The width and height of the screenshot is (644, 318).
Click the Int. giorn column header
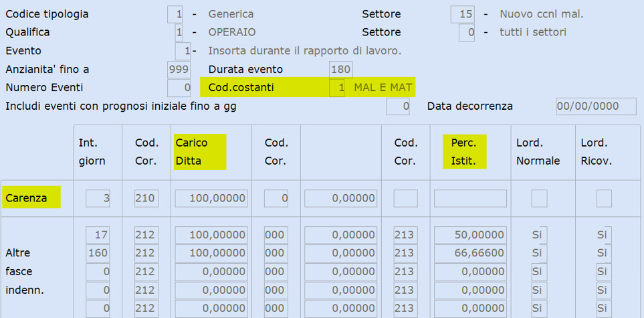click(92, 152)
